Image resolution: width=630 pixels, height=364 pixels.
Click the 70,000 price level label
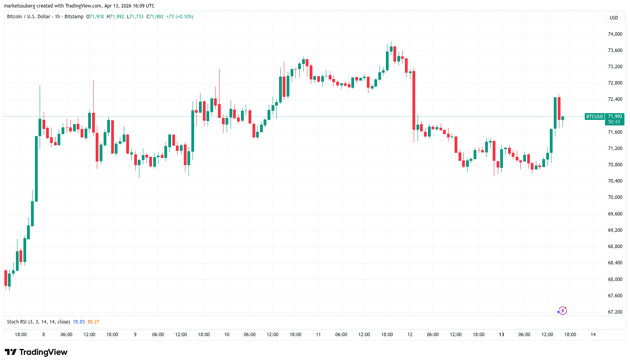(x=615, y=197)
